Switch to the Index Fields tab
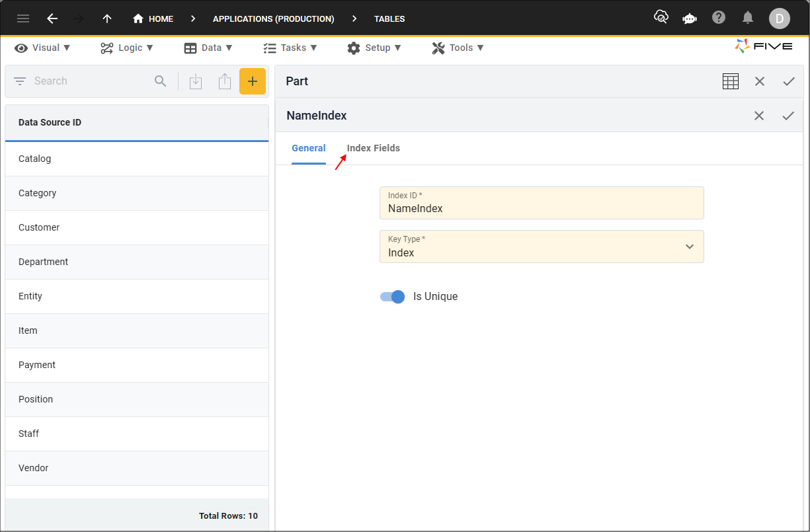Viewport: 810px width, 532px height. pos(374,148)
